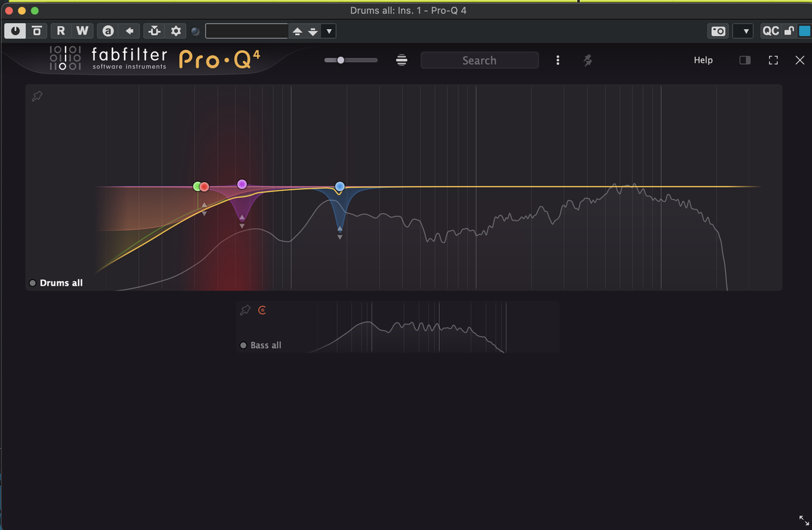
Task: Click the window resize handle corner icon
Action: coord(803,521)
